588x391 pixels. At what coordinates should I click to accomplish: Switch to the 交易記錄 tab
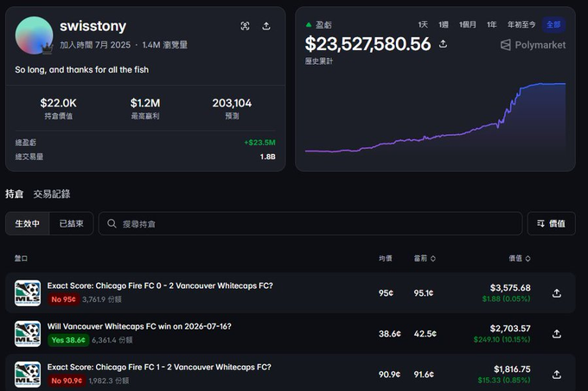pos(52,194)
